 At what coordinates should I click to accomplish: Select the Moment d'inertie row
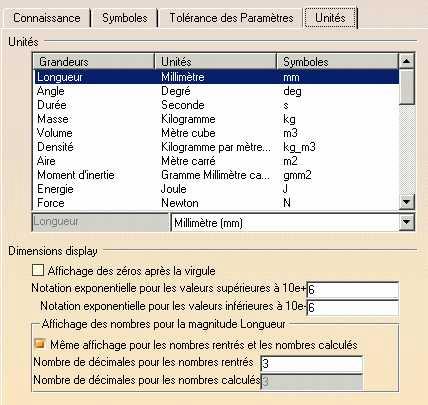(x=217, y=175)
